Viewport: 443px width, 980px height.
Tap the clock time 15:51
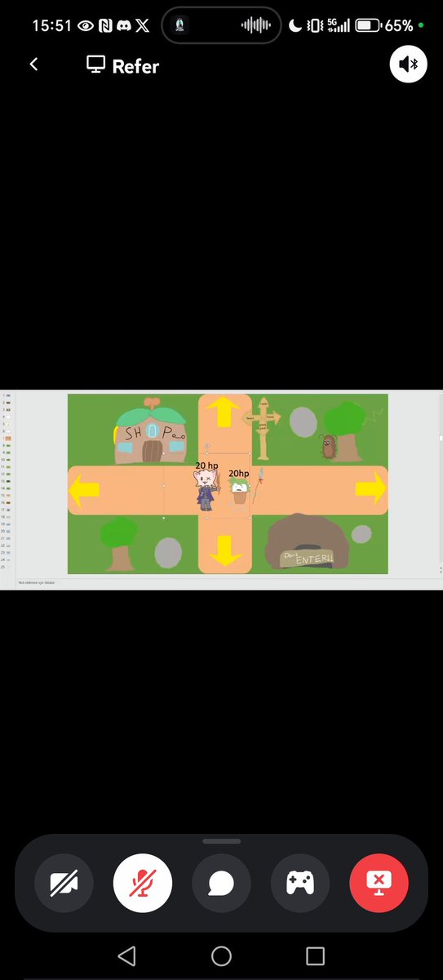click(51, 25)
